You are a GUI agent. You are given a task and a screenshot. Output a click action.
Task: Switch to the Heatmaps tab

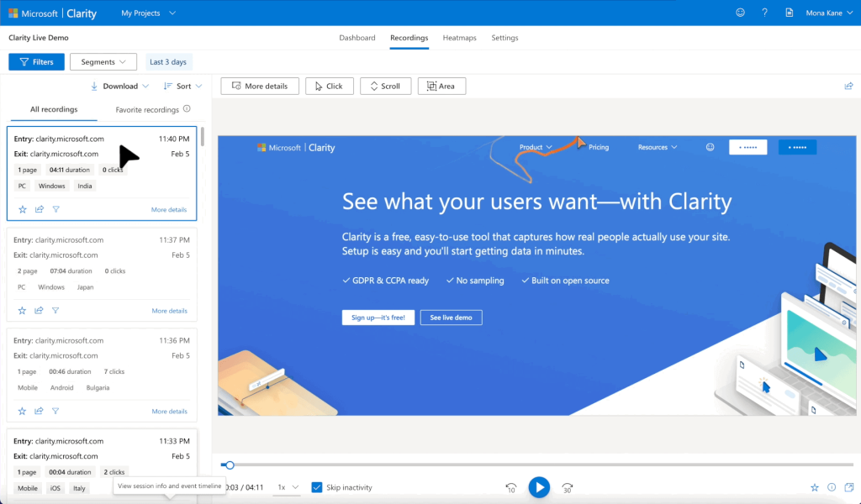point(459,38)
